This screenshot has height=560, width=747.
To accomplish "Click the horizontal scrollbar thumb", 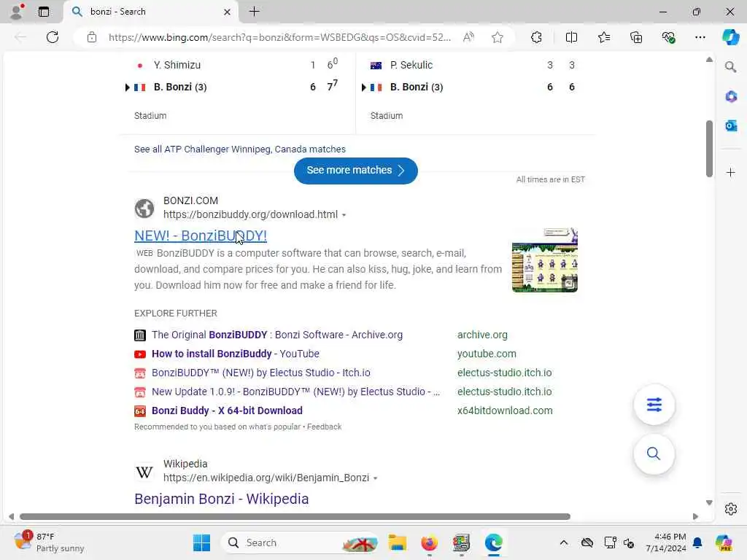I will (295, 517).
